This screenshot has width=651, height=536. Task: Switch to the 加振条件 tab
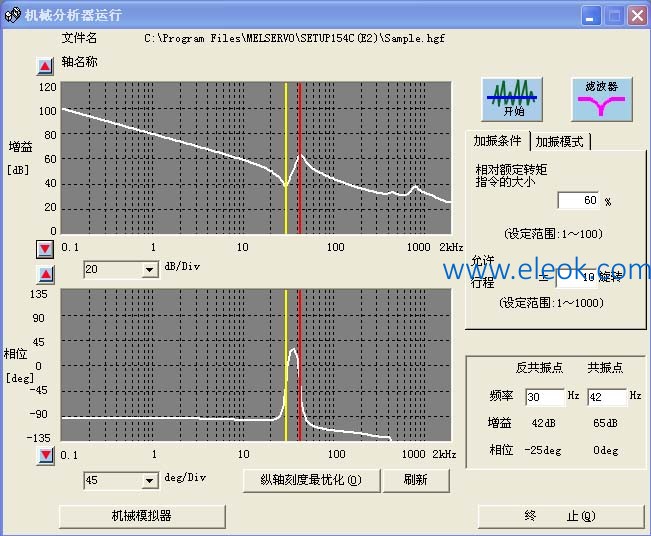(497, 141)
